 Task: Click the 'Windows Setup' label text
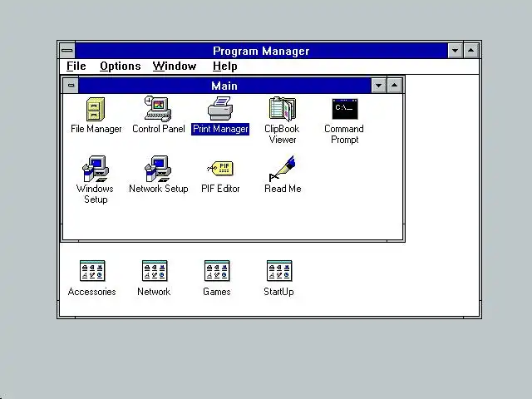[95, 194]
